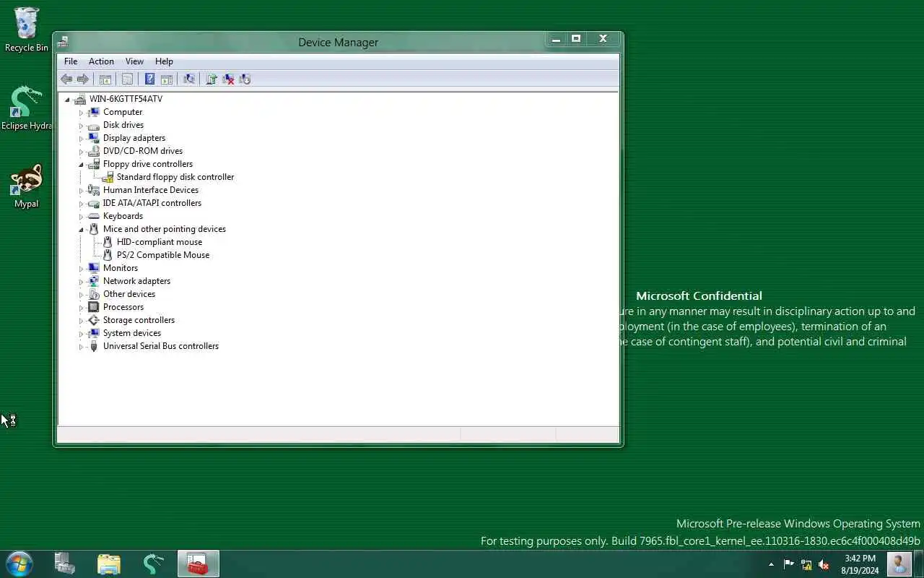Open Server Manager from the taskbar
Image resolution: width=924 pixels, height=578 pixels.
coord(65,564)
